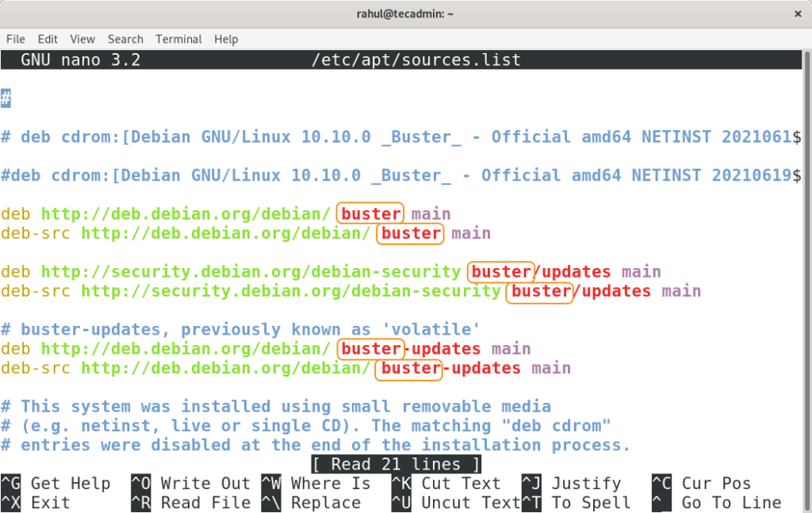Click the ^G Get Help shortcut

tap(56, 484)
